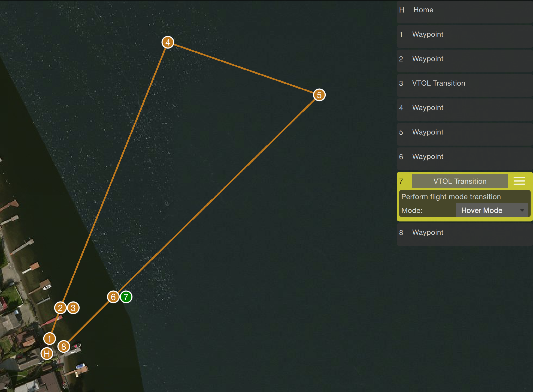
Task: Select waypoint 2 marker on the map
Action: 60,308
